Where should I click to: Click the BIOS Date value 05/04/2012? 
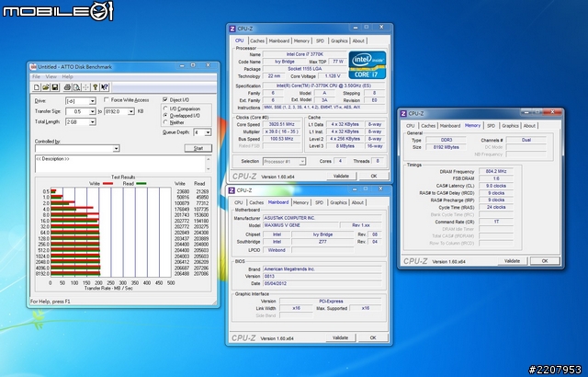click(322, 283)
